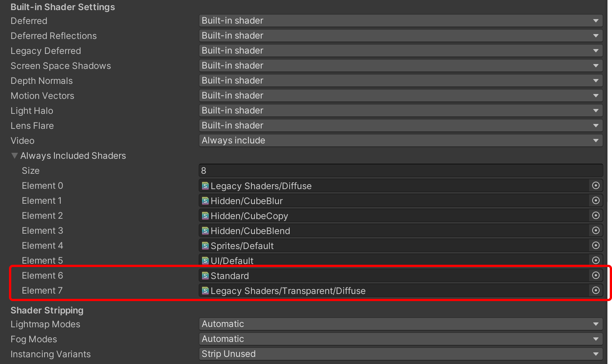Open the Fog Modes dropdown
The width and height of the screenshot is (612, 364).
[x=596, y=339]
